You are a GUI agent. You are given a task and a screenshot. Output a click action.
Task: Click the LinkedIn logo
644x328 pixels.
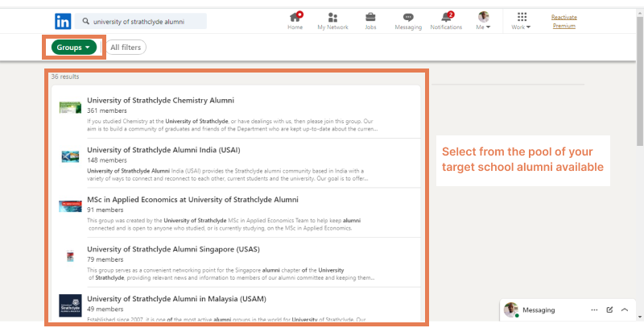point(63,22)
